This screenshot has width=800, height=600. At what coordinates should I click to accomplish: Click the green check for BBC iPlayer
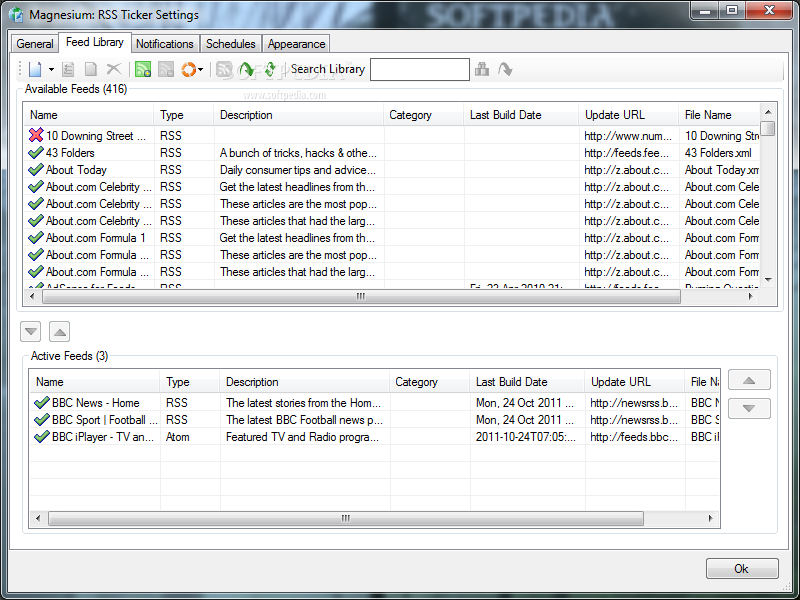[42, 437]
